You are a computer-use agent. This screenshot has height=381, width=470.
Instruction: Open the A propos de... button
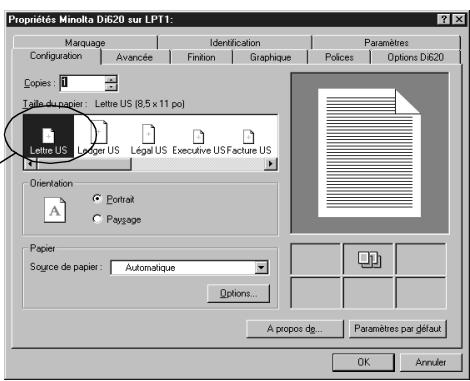point(295,329)
